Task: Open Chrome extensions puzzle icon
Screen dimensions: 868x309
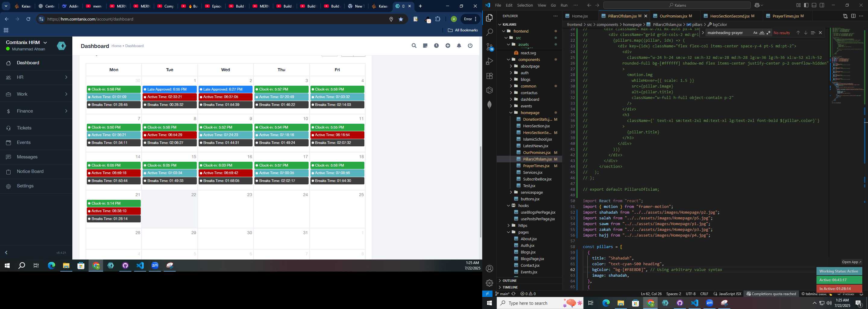Action: [x=438, y=19]
